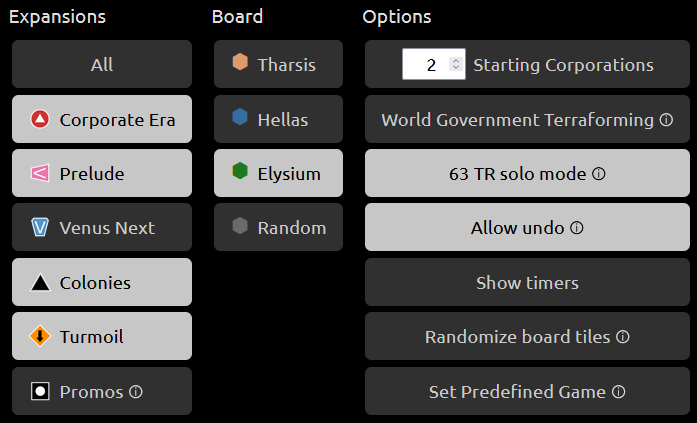Toggle the Allow undo option
Image resolution: width=697 pixels, height=423 pixels.
527,227
